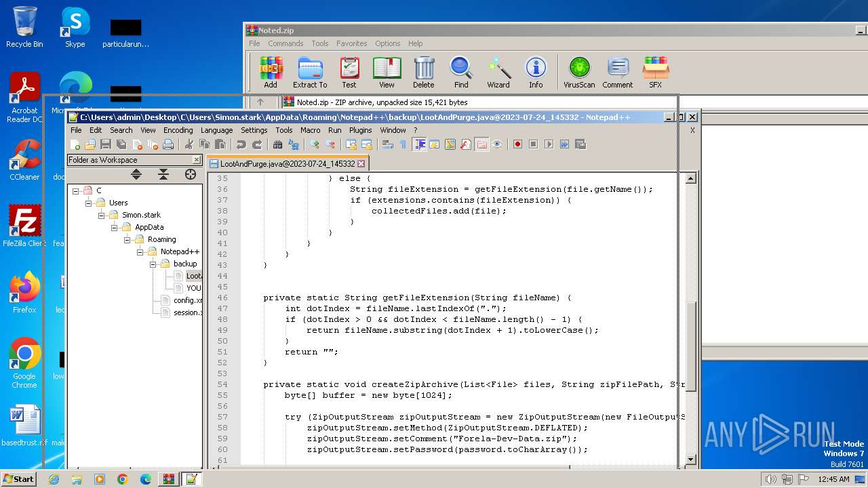This screenshot has height=488, width=868.
Task: Open the Notepad++ Language menu
Action: coord(216,130)
